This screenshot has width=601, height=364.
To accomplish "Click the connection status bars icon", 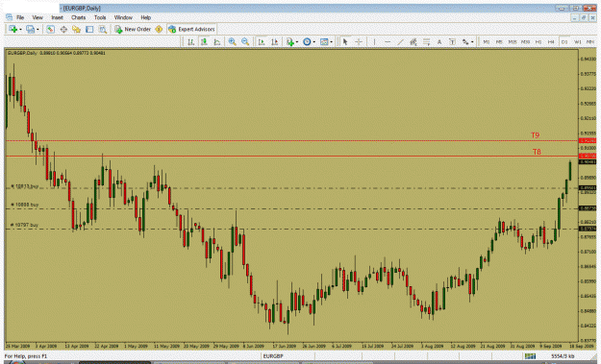I will coord(531,356).
